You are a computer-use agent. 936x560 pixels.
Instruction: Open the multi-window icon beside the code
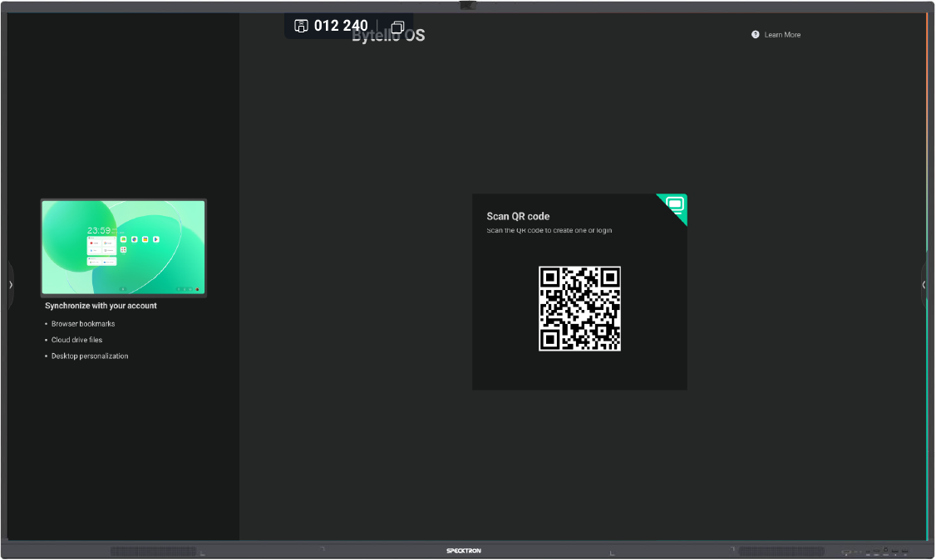(397, 27)
